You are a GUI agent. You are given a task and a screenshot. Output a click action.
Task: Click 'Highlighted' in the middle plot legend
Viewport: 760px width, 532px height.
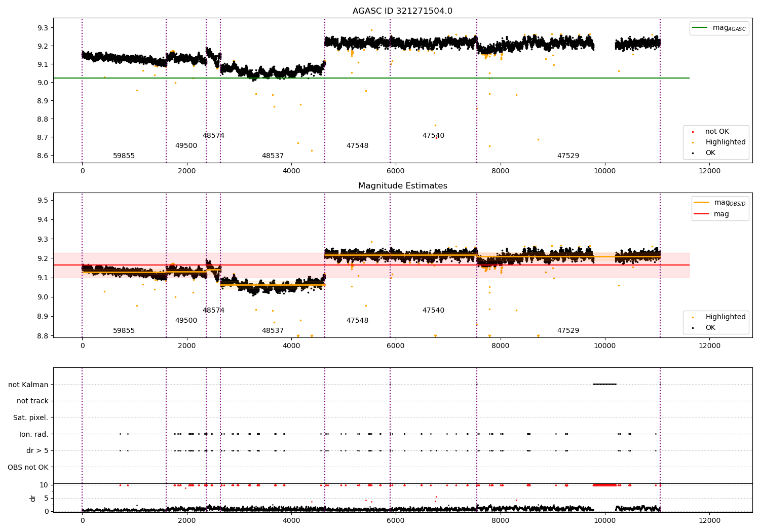point(726,317)
